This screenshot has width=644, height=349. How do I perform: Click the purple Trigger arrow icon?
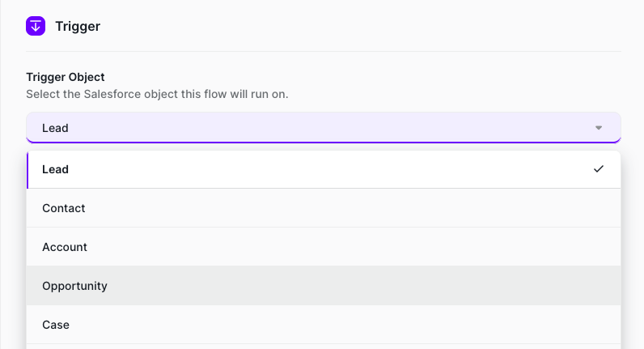click(x=35, y=26)
